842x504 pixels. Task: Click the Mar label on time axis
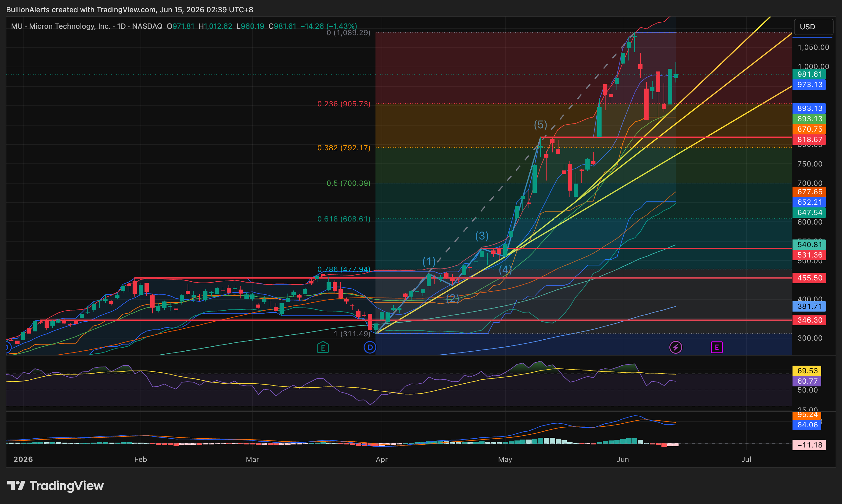[x=252, y=459]
